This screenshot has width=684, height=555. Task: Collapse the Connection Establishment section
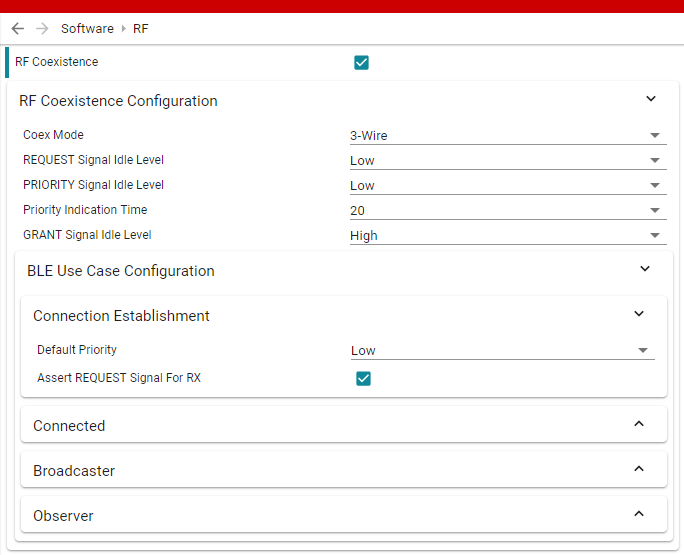[639, 314]
